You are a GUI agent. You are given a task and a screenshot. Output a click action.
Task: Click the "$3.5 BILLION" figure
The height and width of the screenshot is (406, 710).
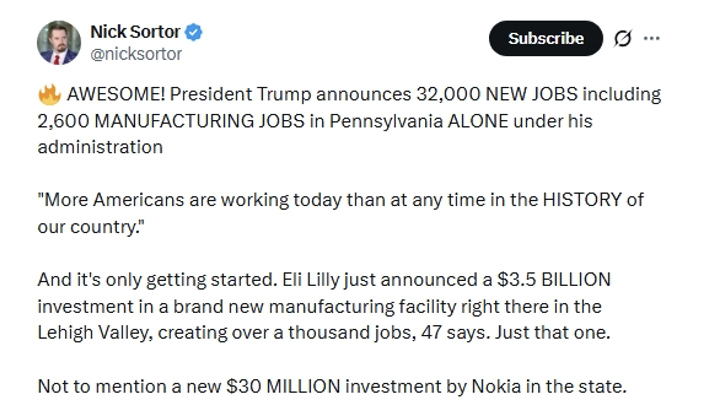tap(554, 280)
